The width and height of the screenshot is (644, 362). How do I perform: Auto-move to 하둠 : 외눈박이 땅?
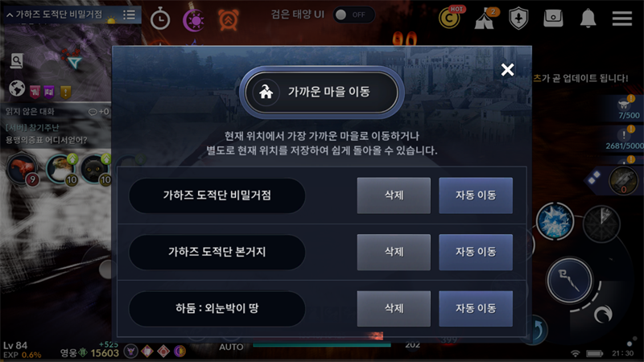coord(476,309)
